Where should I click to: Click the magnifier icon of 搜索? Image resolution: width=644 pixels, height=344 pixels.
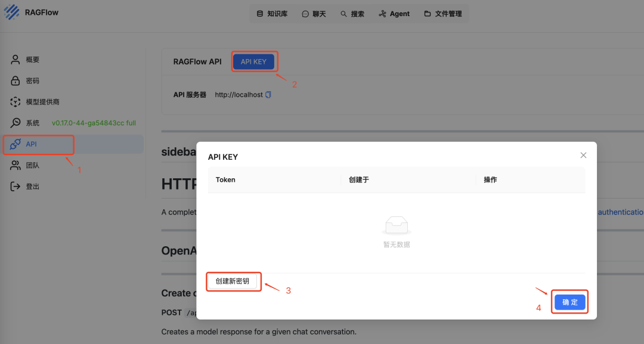click(x=343, y=14)
